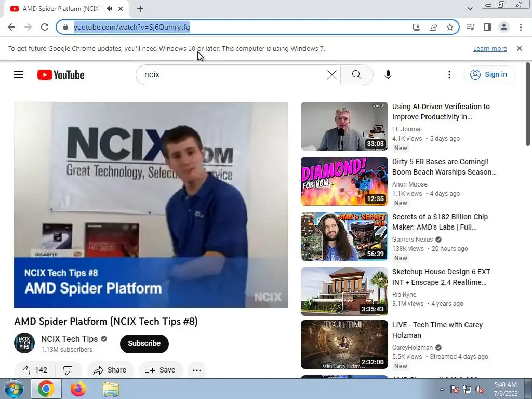Open the YouTube hamburger guide menu

pyautogui.click(x=19, y=75)
